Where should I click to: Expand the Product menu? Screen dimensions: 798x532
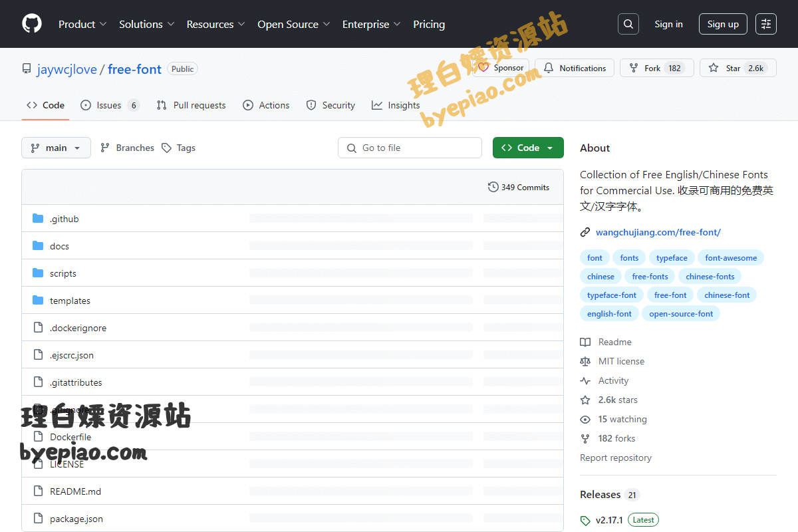coord(82,24)
